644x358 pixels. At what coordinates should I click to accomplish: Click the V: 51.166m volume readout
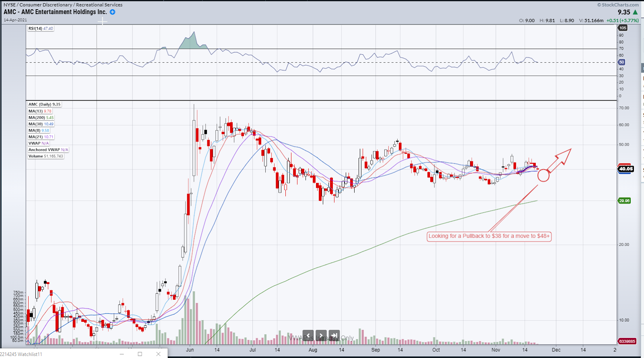pos(591,21)
